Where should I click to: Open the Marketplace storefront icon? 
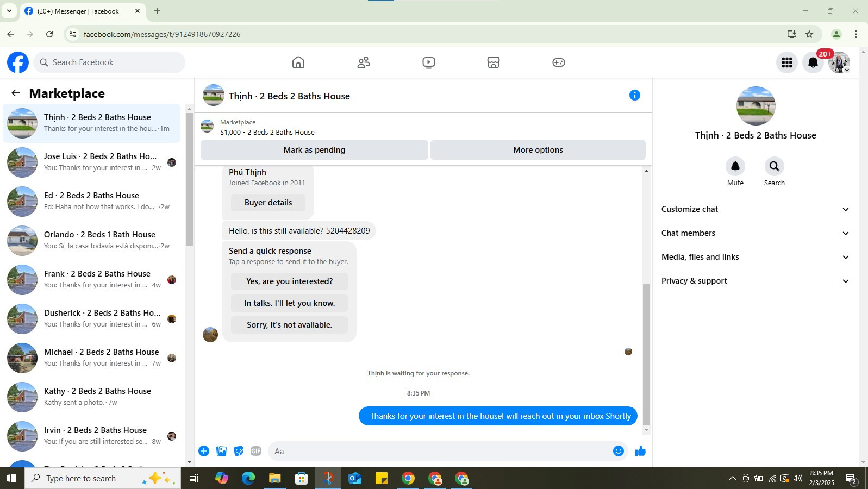(x=494, y=62)
